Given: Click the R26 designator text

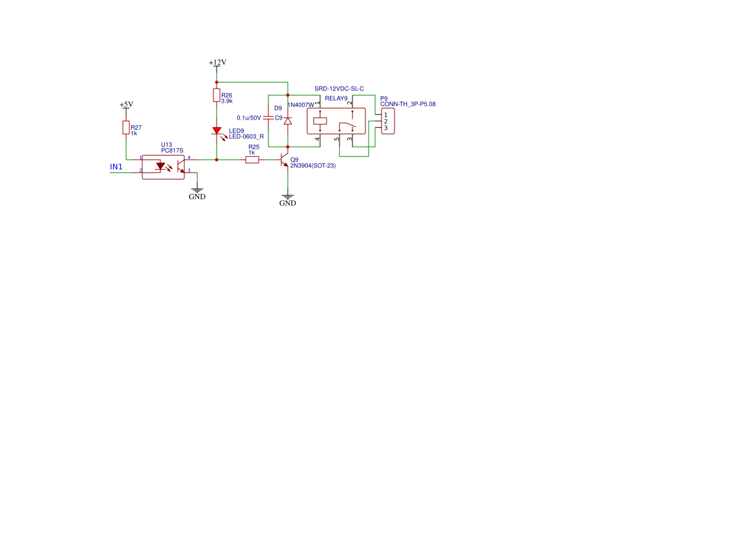Looking at the screenshot, I should pyautogui.click(x=226, y=96).
